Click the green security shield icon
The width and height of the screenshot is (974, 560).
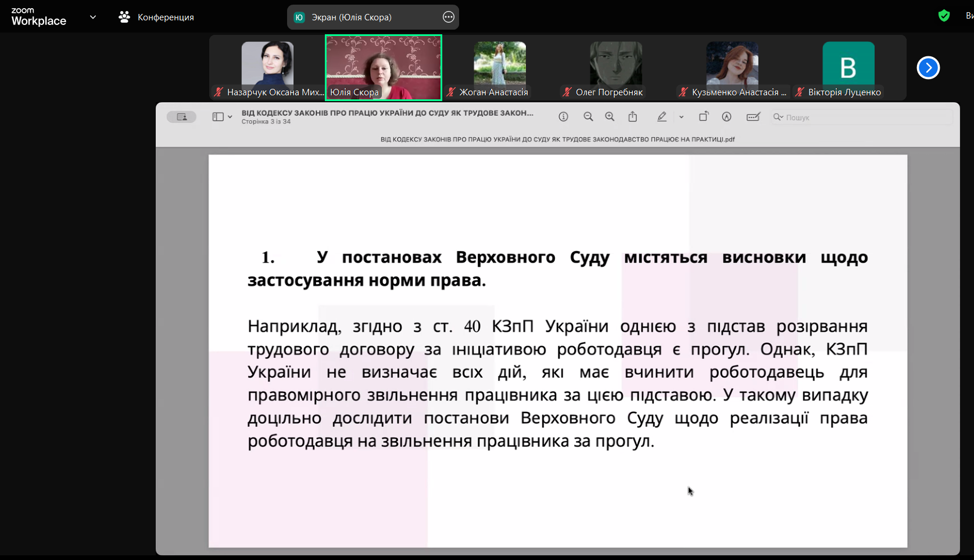pos(944,16)
